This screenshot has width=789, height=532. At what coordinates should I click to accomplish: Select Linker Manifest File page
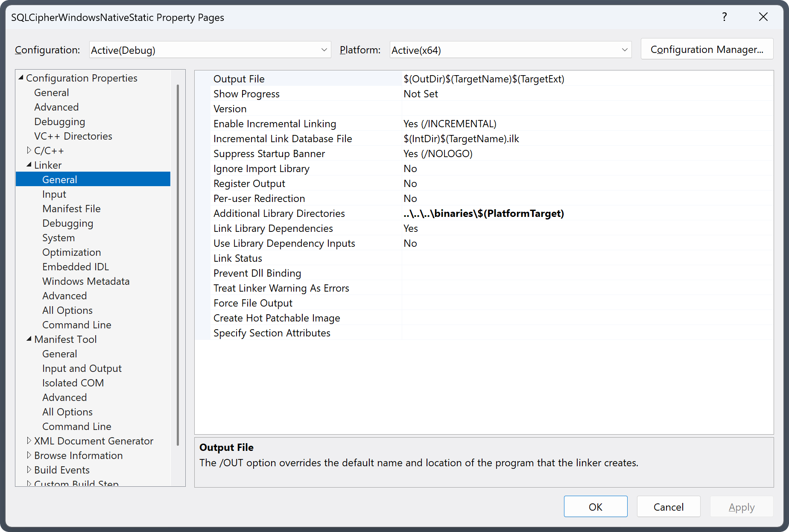click(71, 209)
